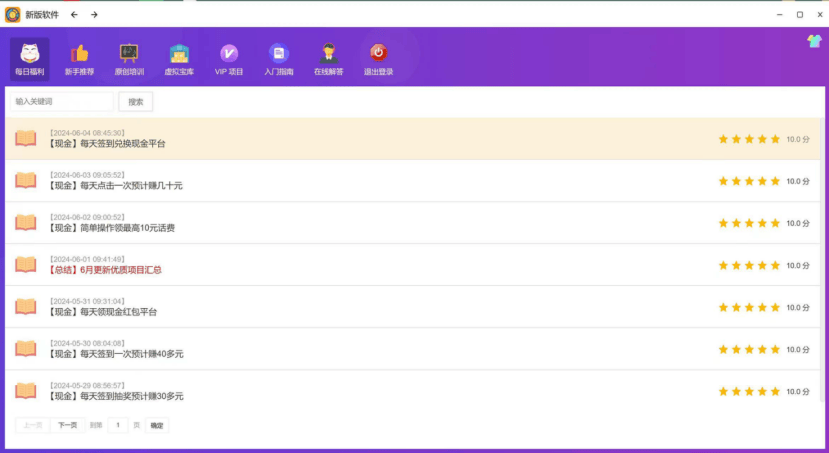Click the keyword search input field
Image resolution: width=829 pixels, height=453 pixels.
pyautogui.click(x=62, y=101)
